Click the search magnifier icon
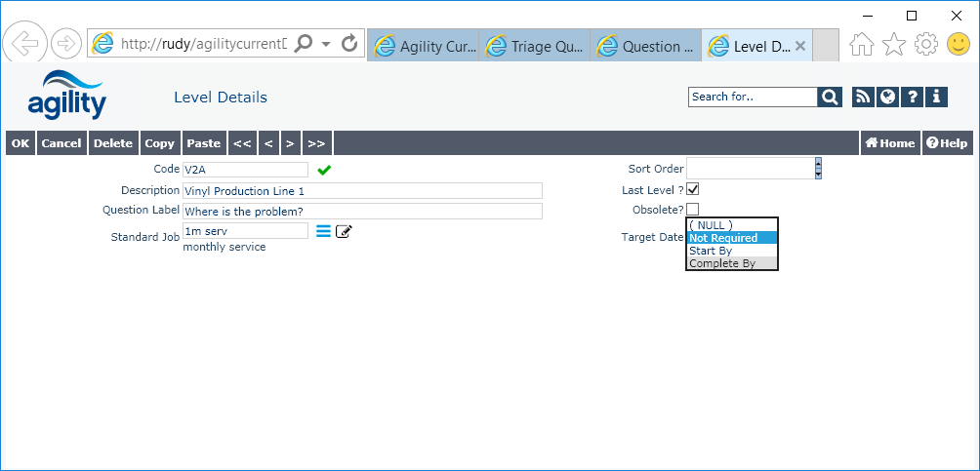The height and width of the screenshot is (471, 980). [x=829, y=97]
